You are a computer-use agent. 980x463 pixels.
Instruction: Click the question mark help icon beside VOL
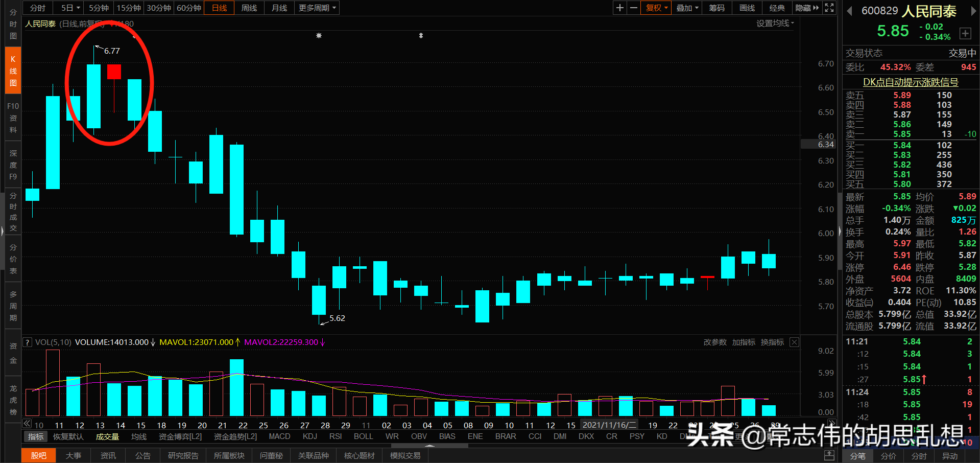point(27,342)
